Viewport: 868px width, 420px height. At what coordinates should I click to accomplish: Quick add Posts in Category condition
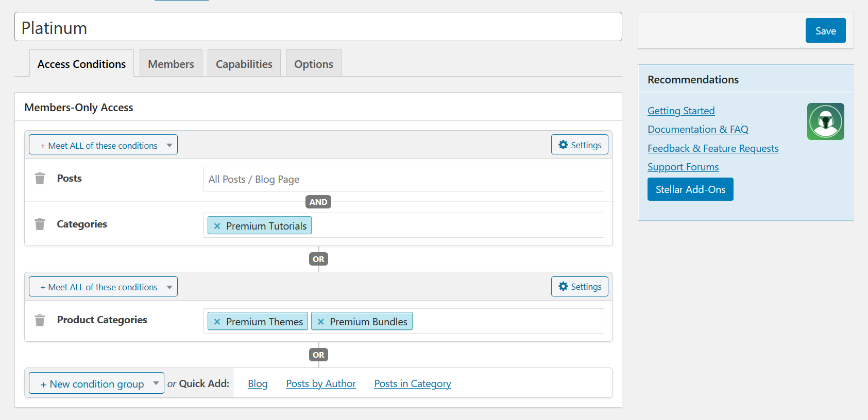413,383
